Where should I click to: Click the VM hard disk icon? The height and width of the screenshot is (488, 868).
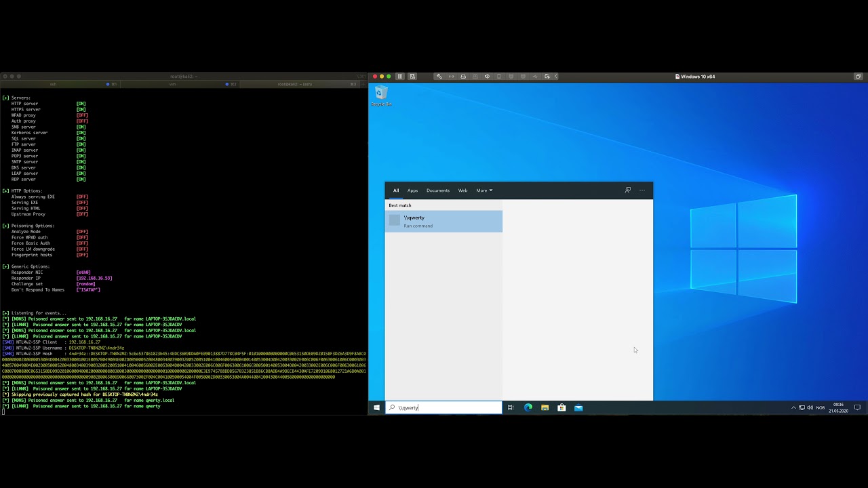point(463,77)
